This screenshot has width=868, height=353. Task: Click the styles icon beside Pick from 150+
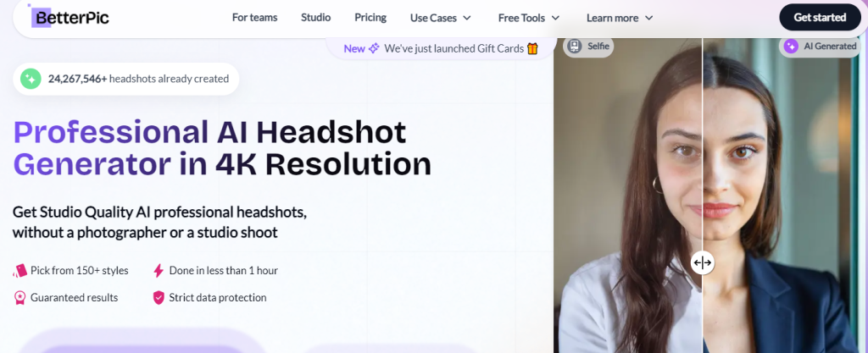pos(20,271)
